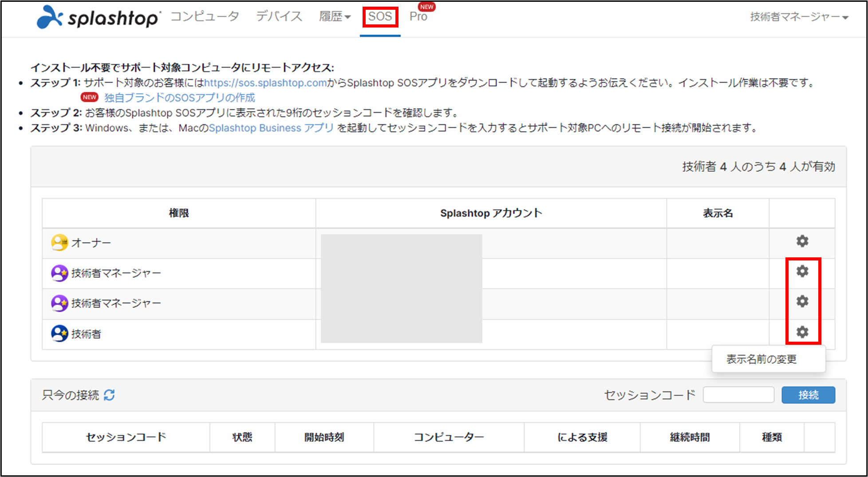The width and height of the screenshot is (868, 477).
Task: Open the https://sos.splashtop.com link
Action: (x=265, y=83)
